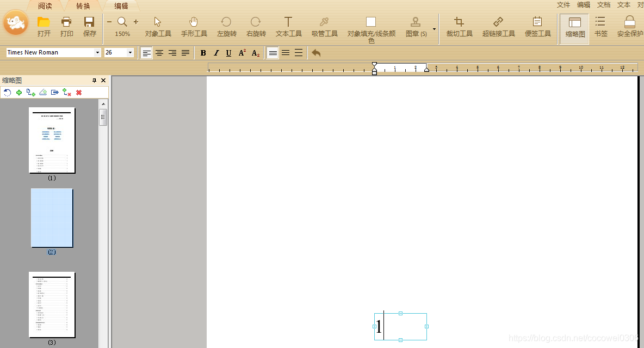Open the 图章 stamp dropdown arrow
Viewport: 644px width, 348px height.
[434, 29]
